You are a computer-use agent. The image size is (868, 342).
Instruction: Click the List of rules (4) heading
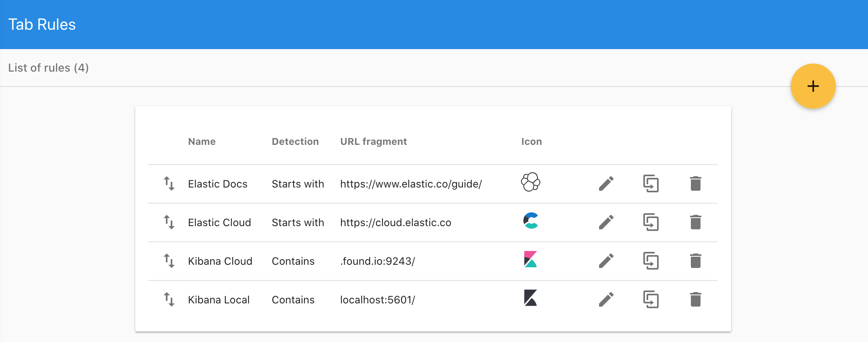(x=48, y=68)
